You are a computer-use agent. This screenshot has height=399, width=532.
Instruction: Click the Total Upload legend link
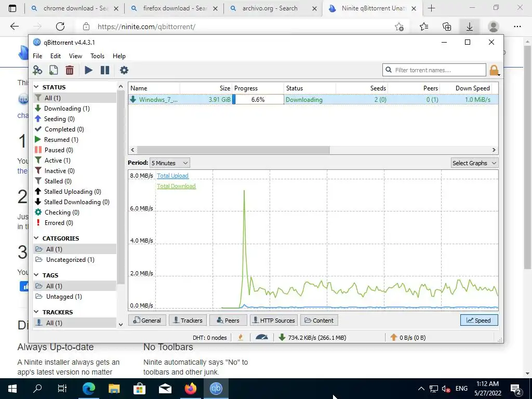172,176
